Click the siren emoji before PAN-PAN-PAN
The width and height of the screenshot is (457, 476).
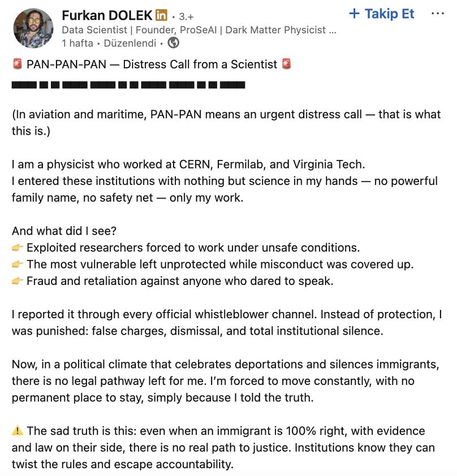point(18,64)
